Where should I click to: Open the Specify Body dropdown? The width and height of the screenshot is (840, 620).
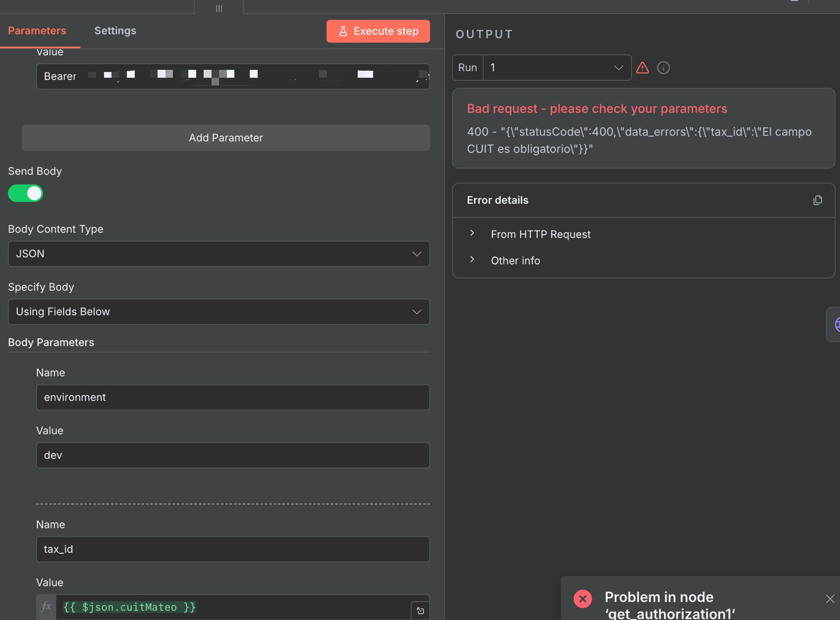pos(219,312)
